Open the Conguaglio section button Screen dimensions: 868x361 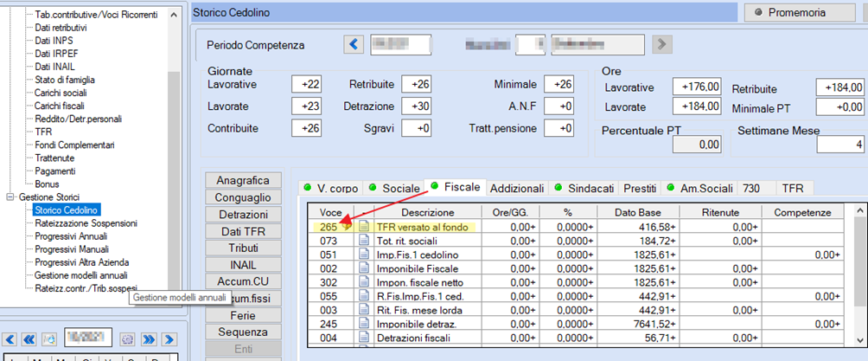tap(243, 197)
